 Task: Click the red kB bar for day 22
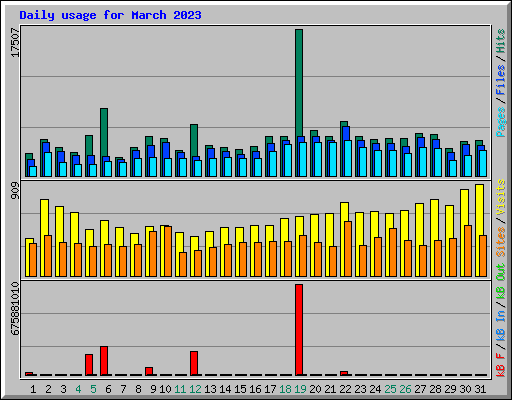[344, 373]
